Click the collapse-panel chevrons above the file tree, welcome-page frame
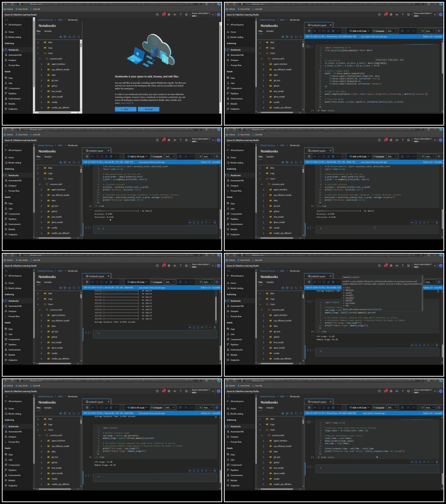 coord(79,37)
